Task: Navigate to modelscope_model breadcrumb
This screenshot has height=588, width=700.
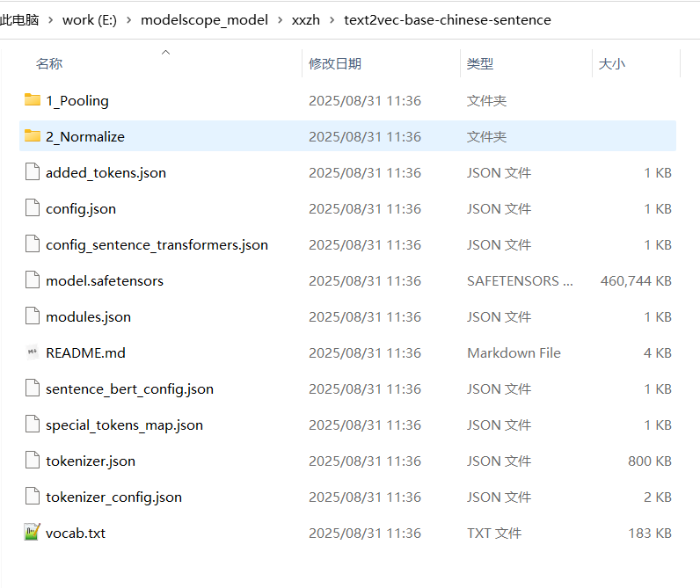Action: [x=205, y=20]
